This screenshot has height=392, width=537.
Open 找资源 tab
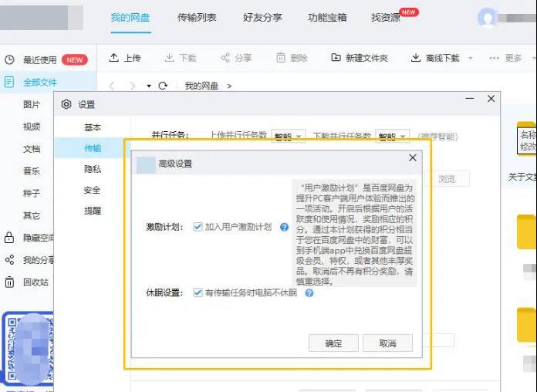386,18
